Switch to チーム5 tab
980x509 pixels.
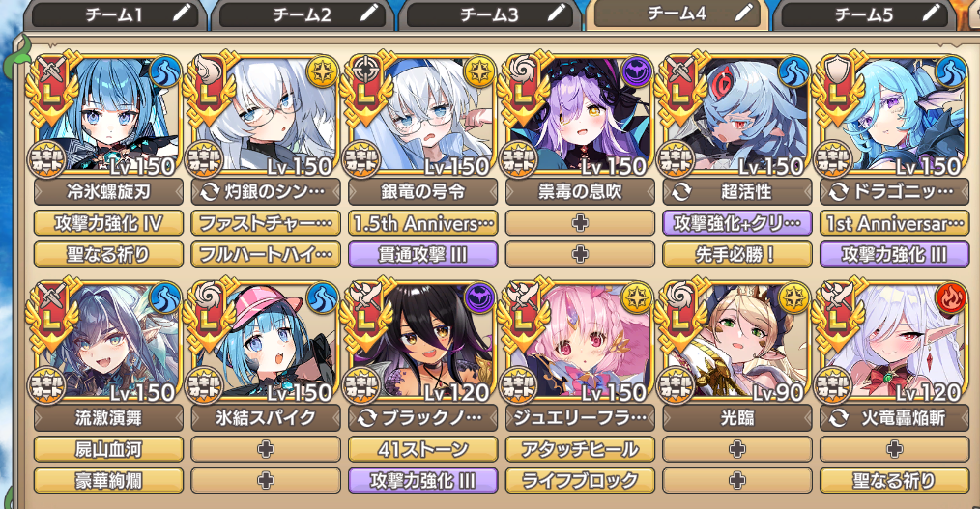864,14
